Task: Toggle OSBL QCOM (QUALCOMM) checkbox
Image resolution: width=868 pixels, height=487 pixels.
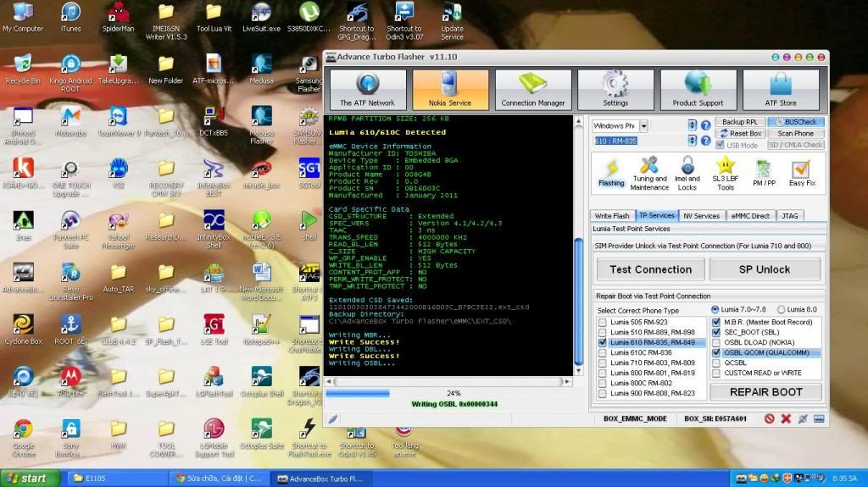Action: (x=715, y=352)
